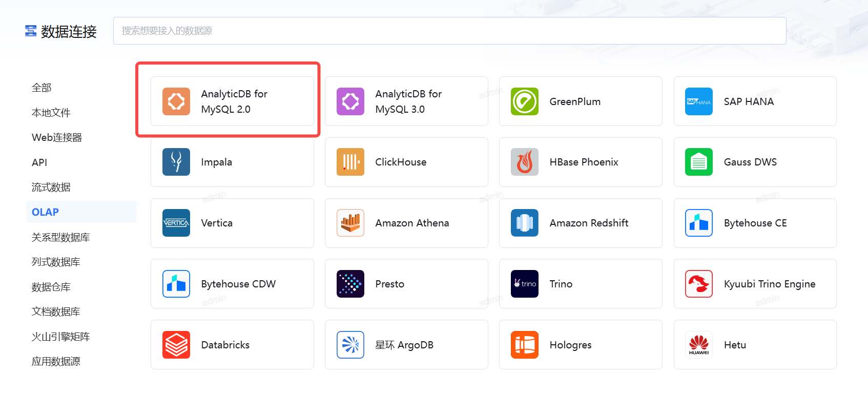Image resolution: width=868 pixels, height=395 pixels.
Task: Open the Web连接器 category
Action: [x=57, y=137]
